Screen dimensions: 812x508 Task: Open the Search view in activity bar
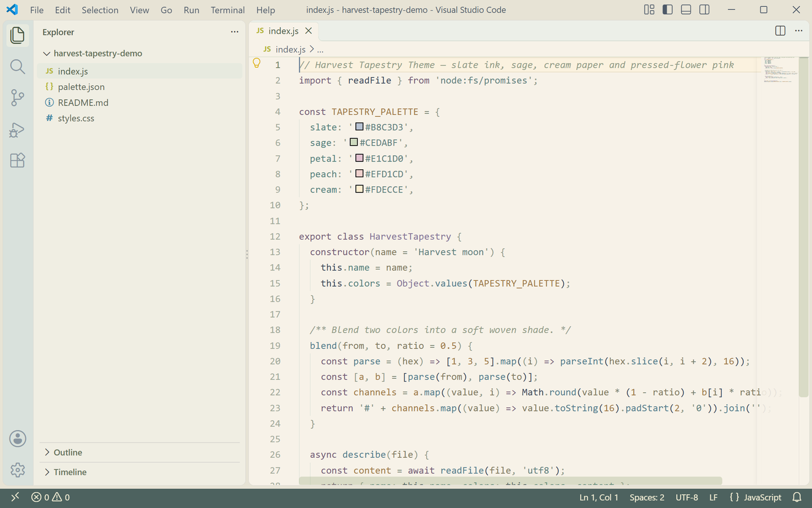pos(17,67)
